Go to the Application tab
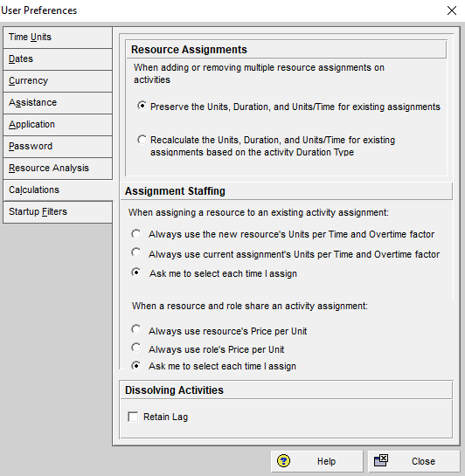 (58, 125)
